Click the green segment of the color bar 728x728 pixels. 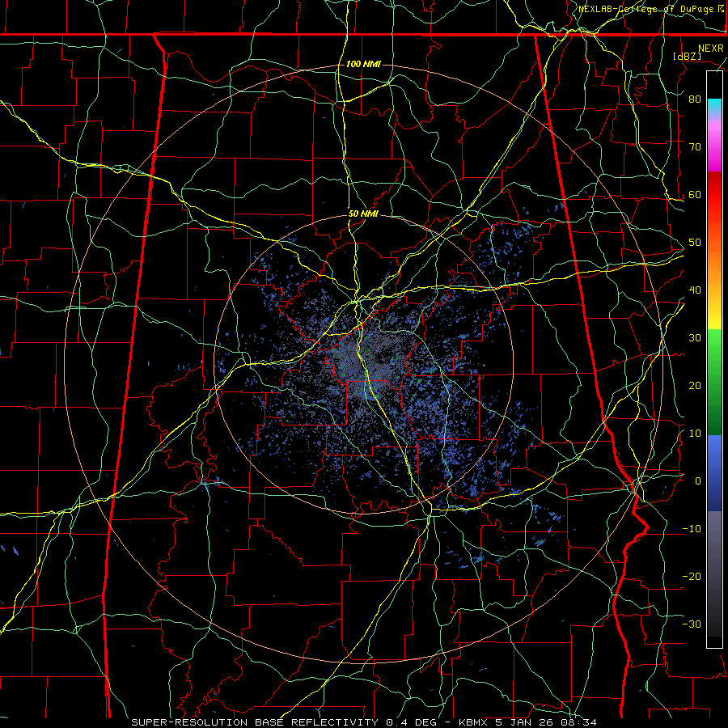pyautogui.click(x=714, y=382)
